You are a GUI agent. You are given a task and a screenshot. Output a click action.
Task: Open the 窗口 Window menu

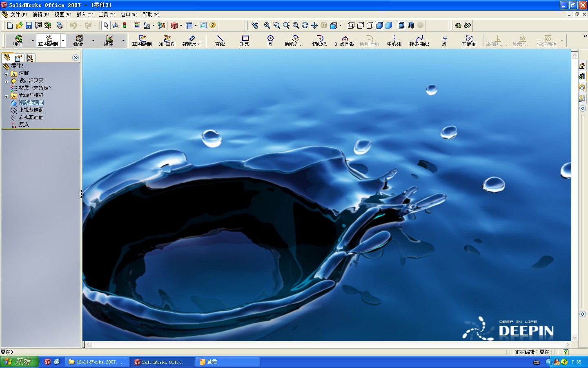pyautogui.click(x=129, y=14)
